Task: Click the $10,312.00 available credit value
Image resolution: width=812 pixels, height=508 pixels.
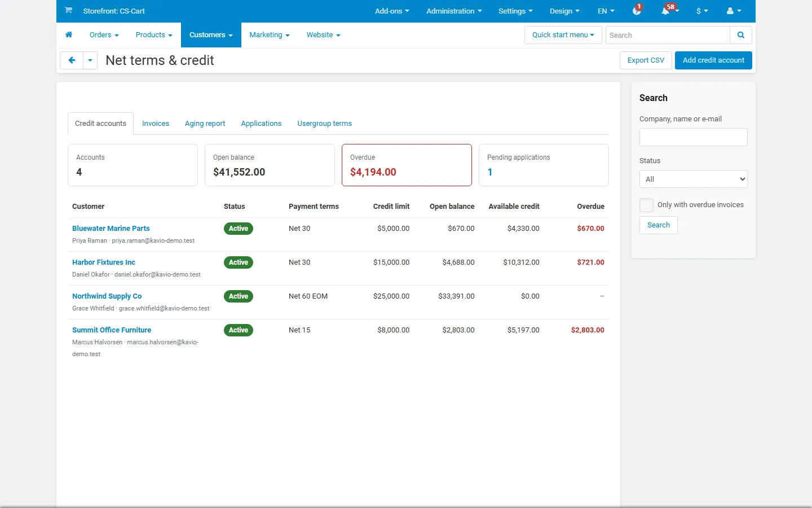Action: click(x=521, y=262)
